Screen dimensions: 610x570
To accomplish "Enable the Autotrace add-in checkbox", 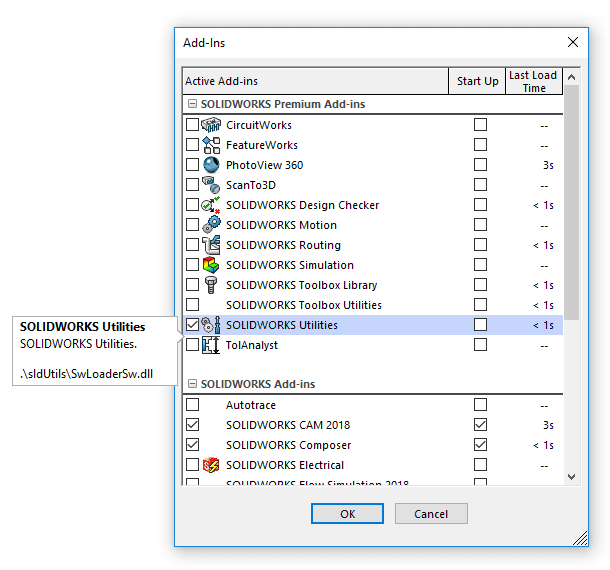I will [192, 405].
